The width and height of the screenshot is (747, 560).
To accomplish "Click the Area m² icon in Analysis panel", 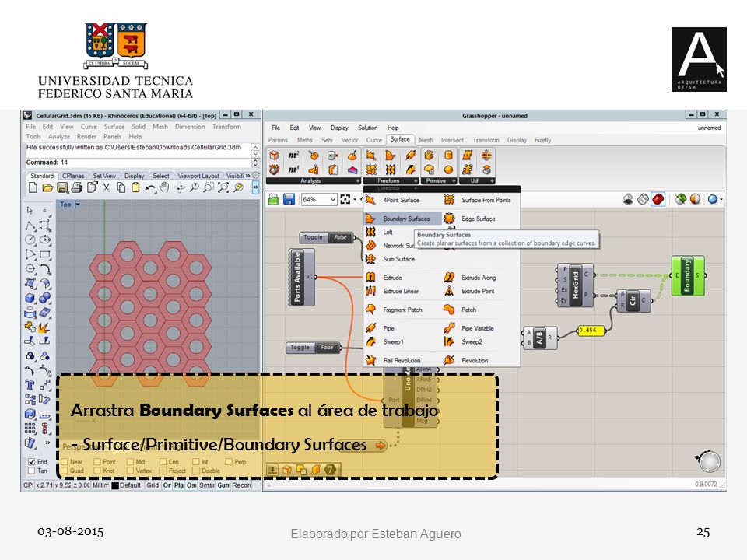I will [x=293, y=156].
